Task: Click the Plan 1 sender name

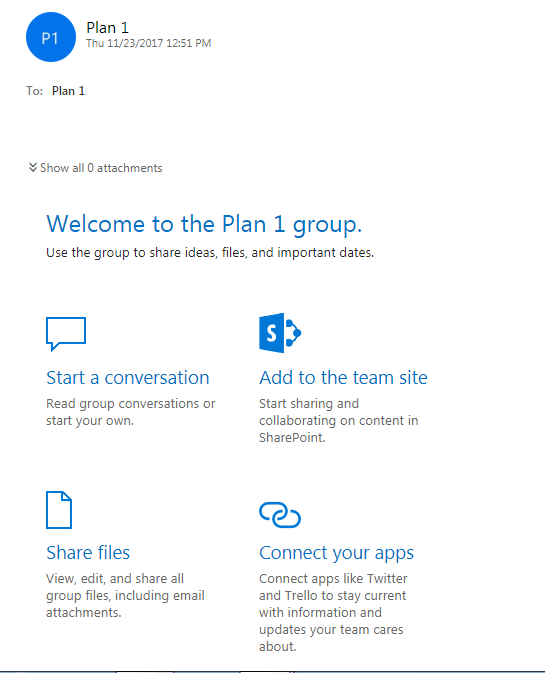Action: coord(107,28)
